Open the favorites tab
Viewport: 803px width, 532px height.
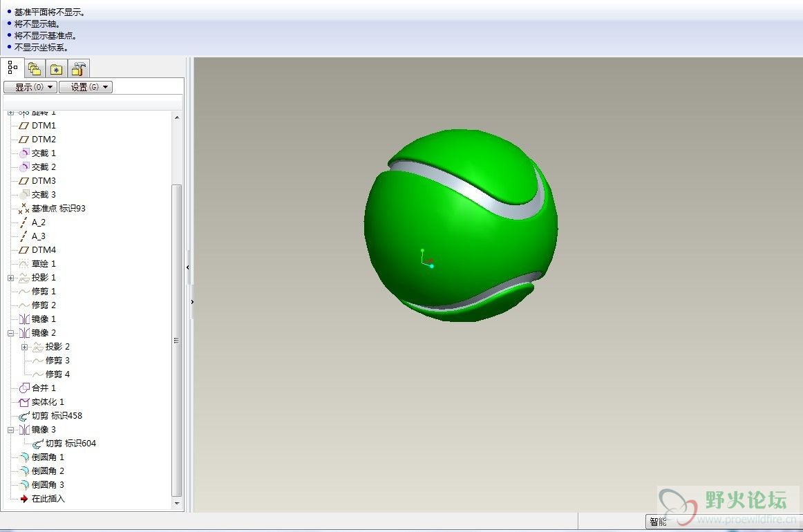[x=57, y=69]
